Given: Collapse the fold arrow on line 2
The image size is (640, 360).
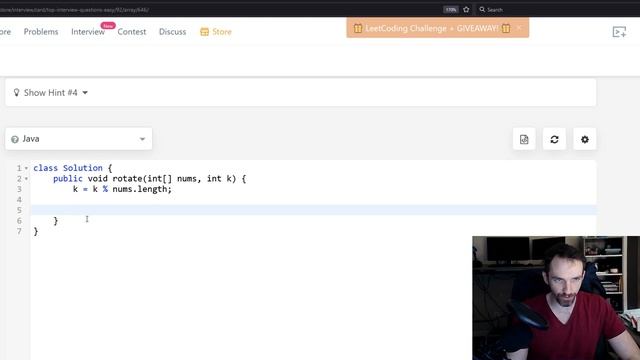Looking at the screenshot, I should [x=27, y=179].
